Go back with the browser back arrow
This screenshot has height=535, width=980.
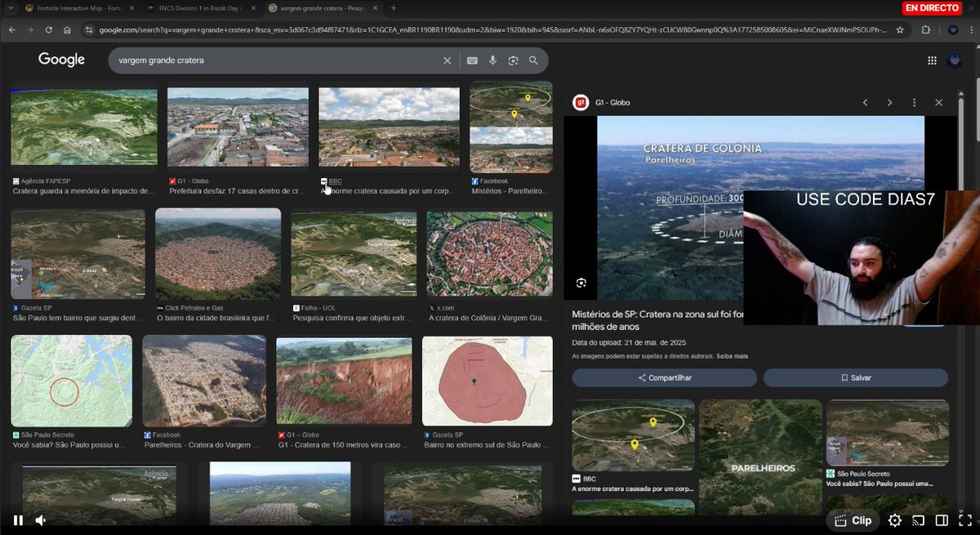tap(12, 29)
